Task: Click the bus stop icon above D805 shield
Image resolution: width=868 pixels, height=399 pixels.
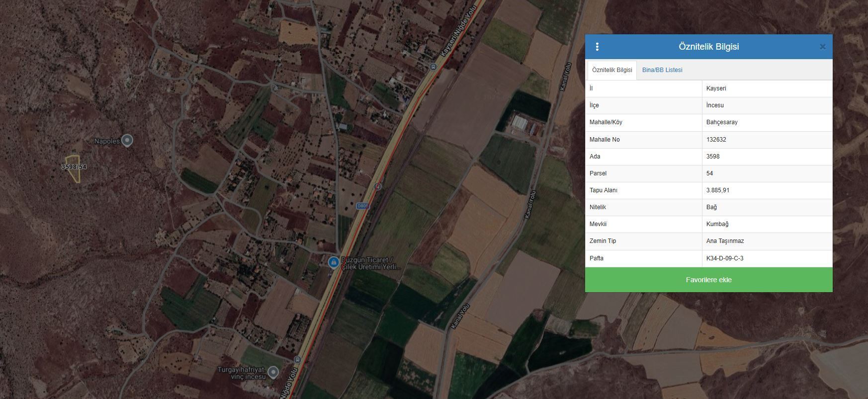Action: [x=378, y=187]
